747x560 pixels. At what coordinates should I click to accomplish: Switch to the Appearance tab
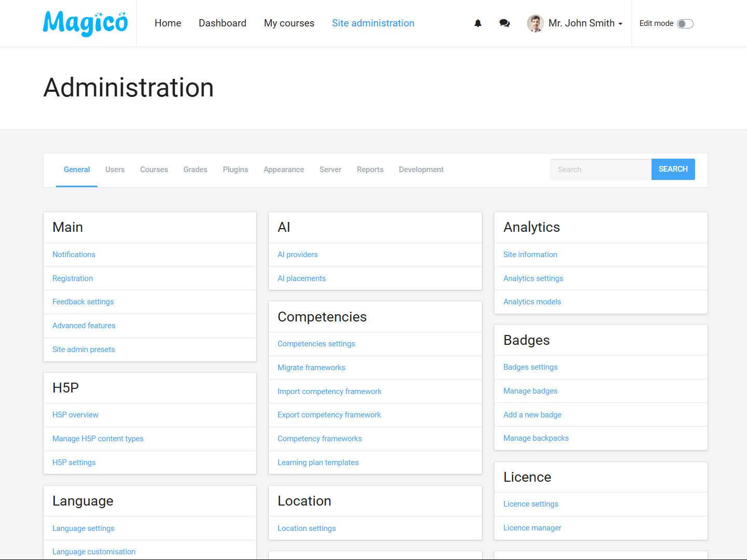pyautogui.click(x=284, y=170)
